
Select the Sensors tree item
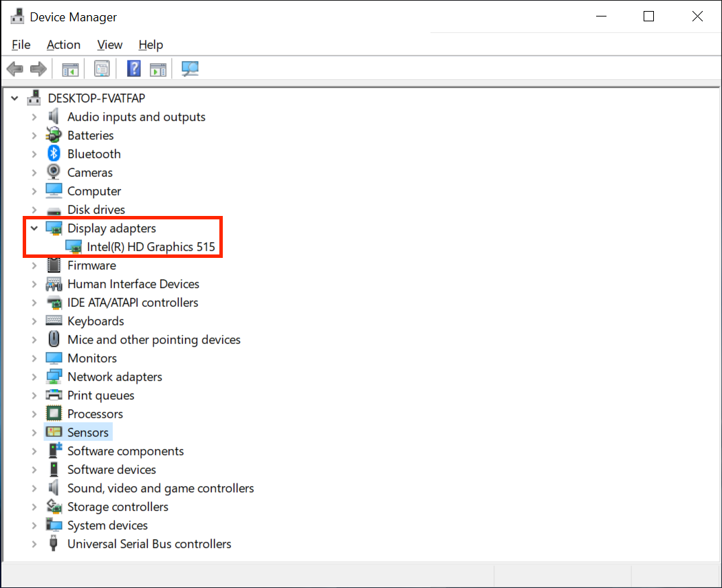point(88,433)
